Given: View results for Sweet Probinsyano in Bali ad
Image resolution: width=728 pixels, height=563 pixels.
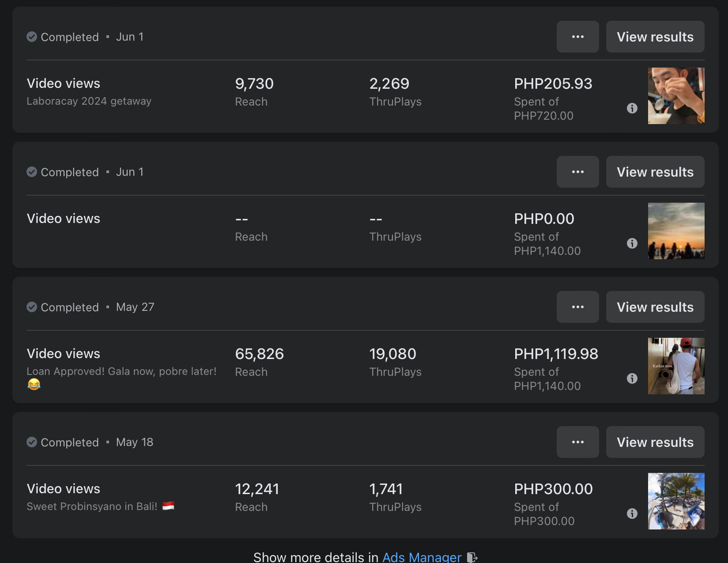Looking at the screenshot, I should click(655, 442).
